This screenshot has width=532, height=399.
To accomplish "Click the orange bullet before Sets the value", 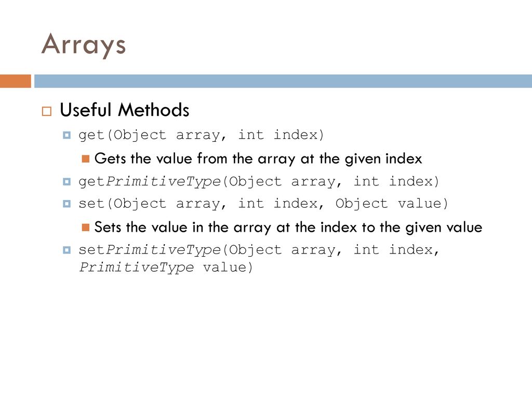I will [86, 228].
